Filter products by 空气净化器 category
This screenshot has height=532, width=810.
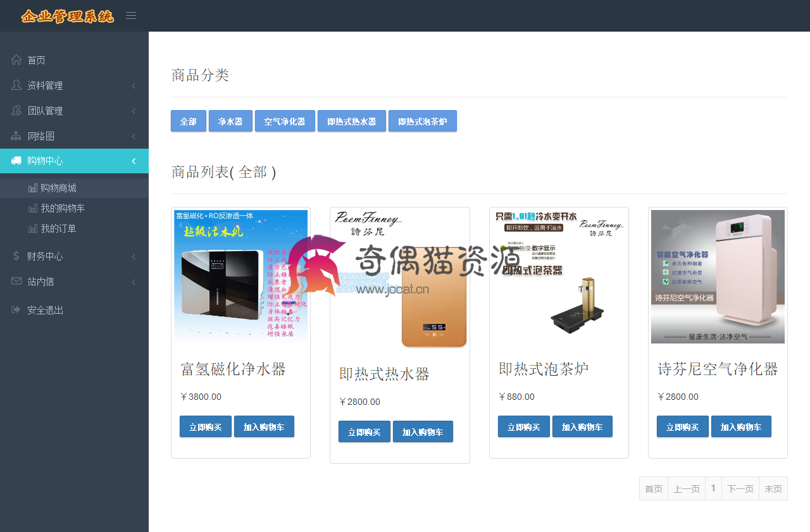click(x=285, y=121)
